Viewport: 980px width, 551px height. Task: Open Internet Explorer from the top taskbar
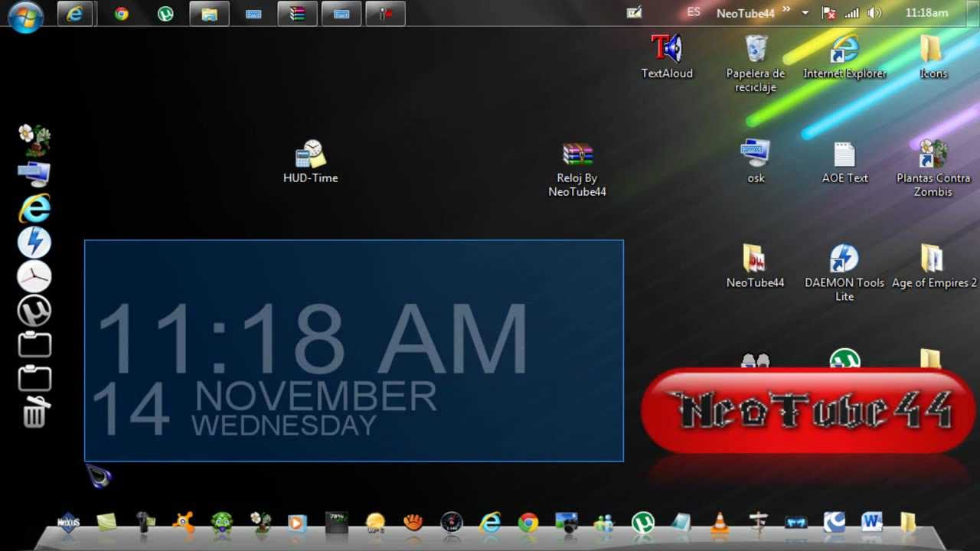click(x=75, y=14)
